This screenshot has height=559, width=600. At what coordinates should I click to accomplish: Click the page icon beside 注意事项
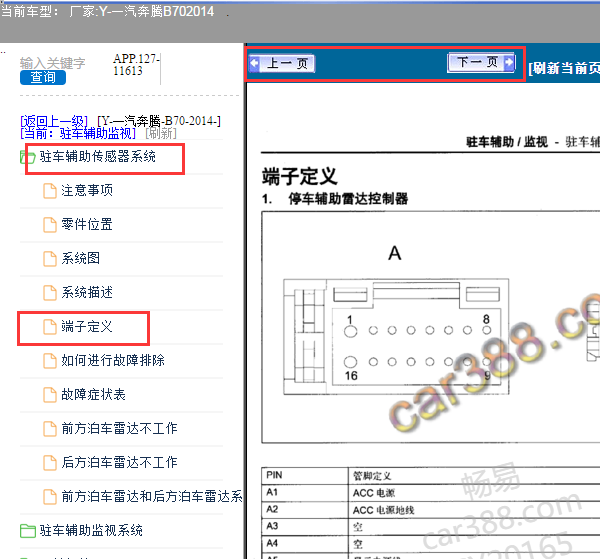coord(50,191)
